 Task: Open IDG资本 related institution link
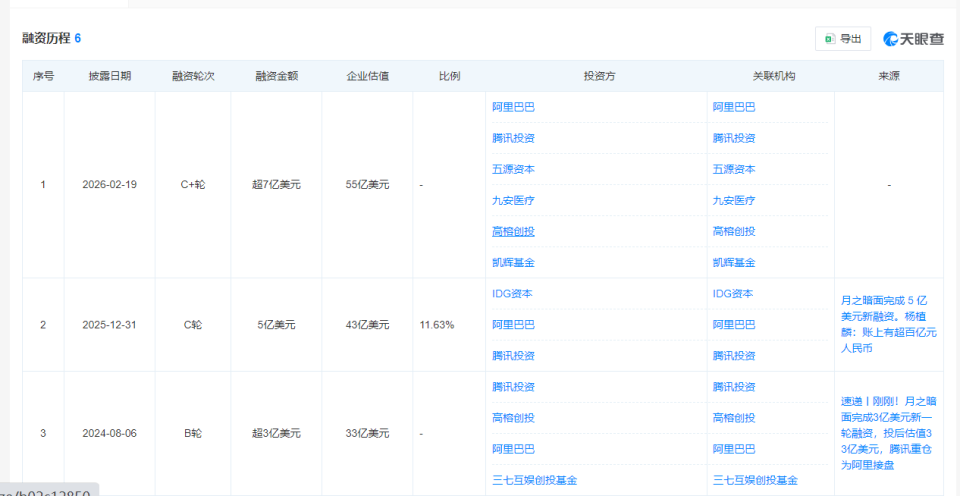tap(733, 293)
